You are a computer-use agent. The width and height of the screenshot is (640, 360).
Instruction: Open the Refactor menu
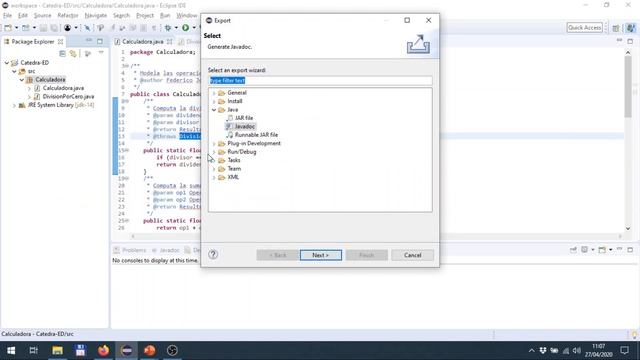(68, 16)
